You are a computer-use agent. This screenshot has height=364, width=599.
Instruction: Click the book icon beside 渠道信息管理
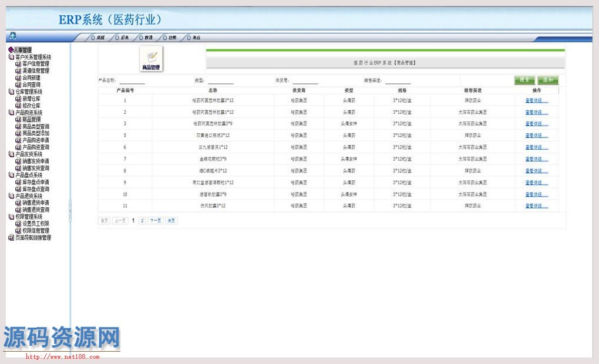18,70
